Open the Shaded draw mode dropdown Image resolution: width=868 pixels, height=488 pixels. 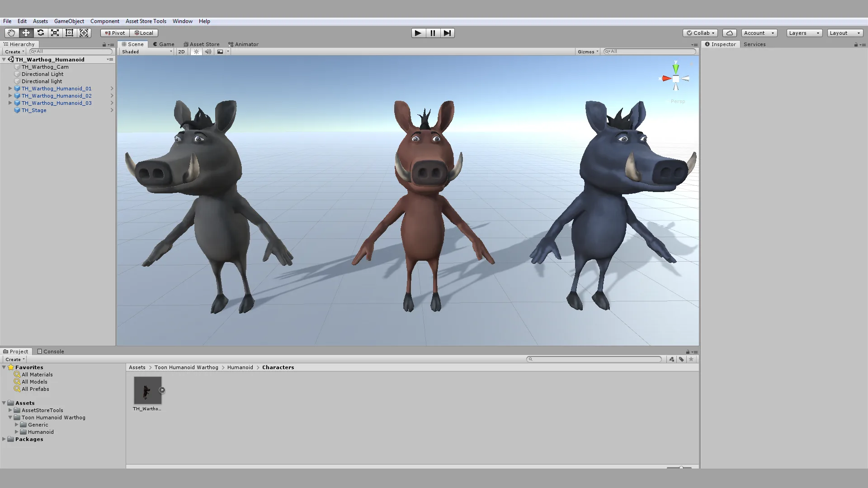147,52
